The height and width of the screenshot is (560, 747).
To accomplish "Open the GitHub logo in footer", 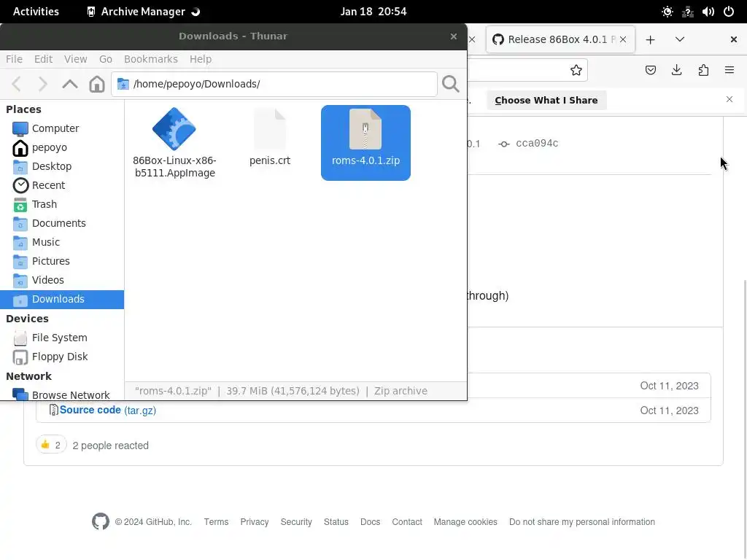I will [101, 522].
